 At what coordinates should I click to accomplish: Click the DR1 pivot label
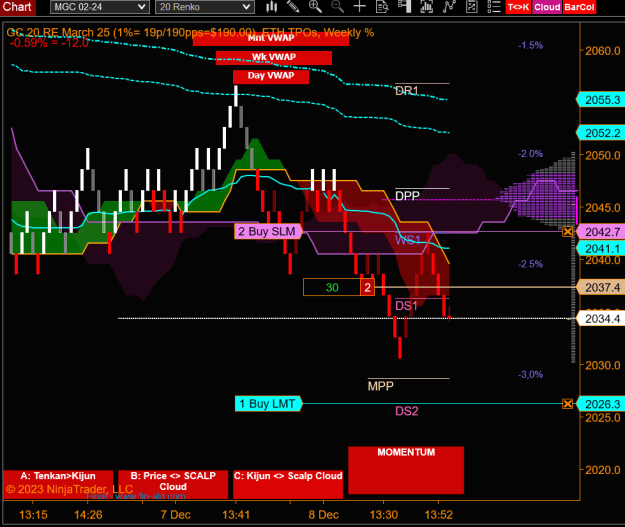coord(407,91)
